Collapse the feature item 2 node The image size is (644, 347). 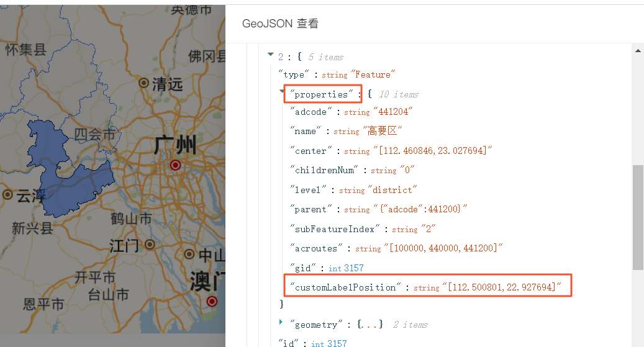270,54
